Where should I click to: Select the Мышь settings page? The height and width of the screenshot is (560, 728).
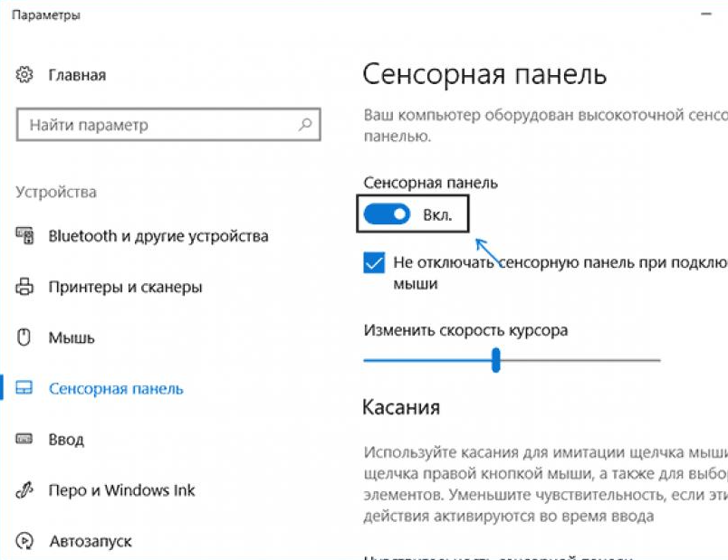click(72, 337)
